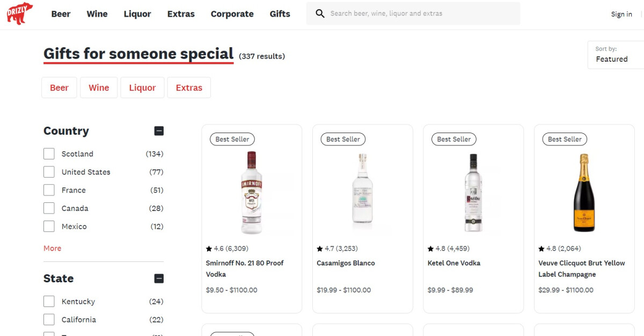Click the Sign in link

coord(621,14)
